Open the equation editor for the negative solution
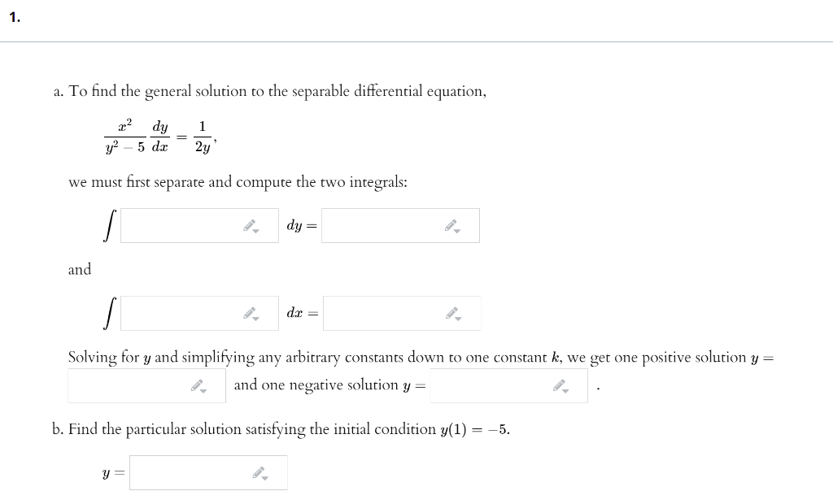 558,384
